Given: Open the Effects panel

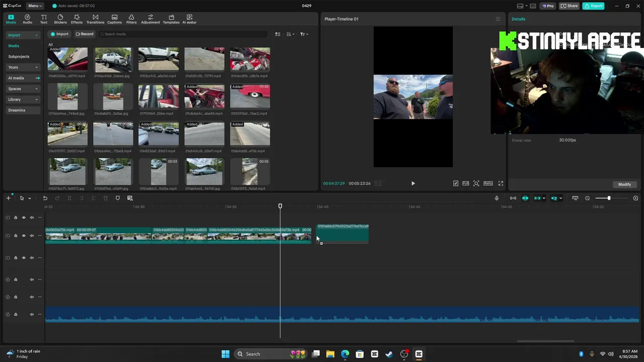Looking at the screenshot, I should coord(76,19).
